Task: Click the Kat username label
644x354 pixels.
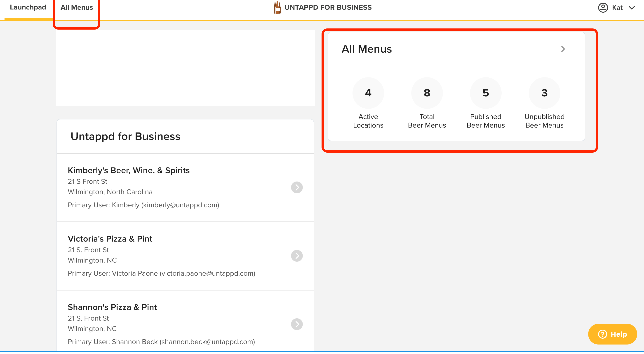Action: 617,8
